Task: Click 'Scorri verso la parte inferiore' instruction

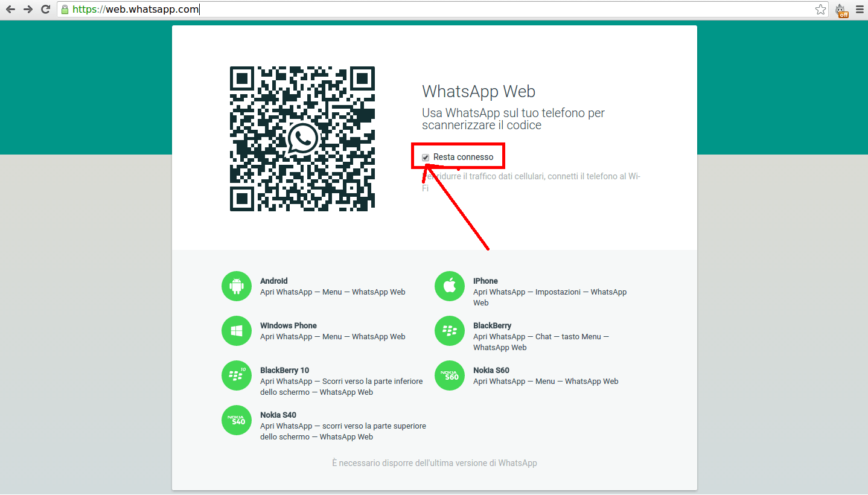Action: tap(372, 381)
